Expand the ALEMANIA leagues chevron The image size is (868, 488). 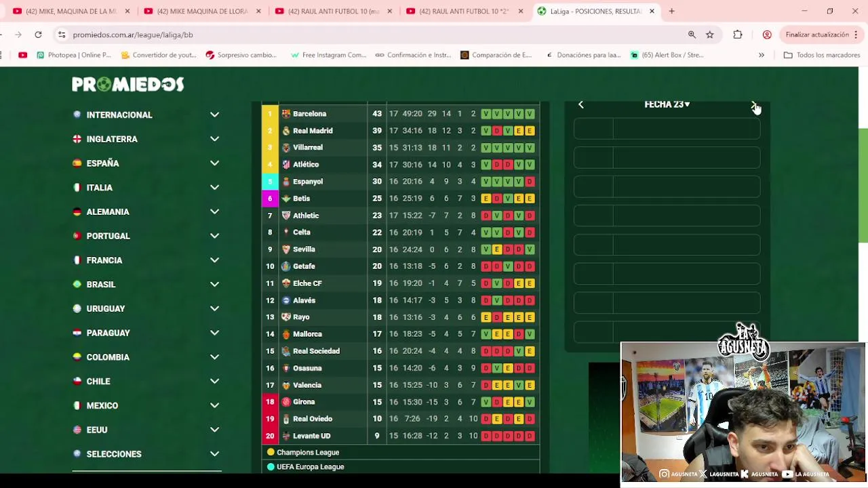pos(214,211)
